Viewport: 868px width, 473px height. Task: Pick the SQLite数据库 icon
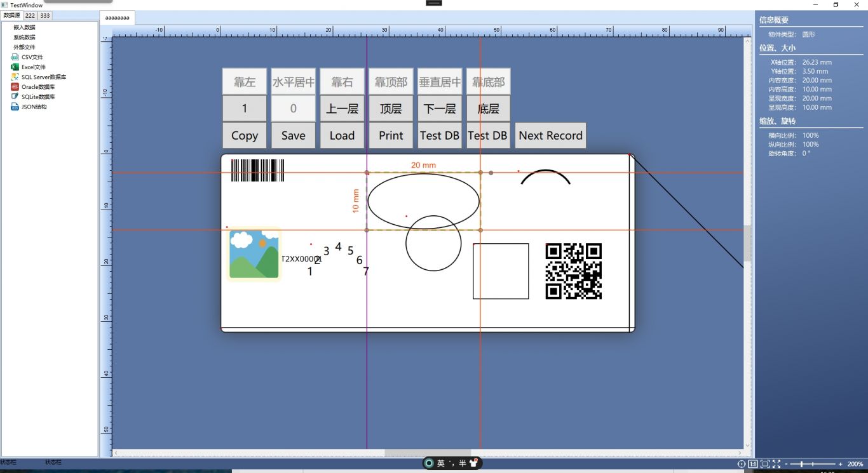15,97
